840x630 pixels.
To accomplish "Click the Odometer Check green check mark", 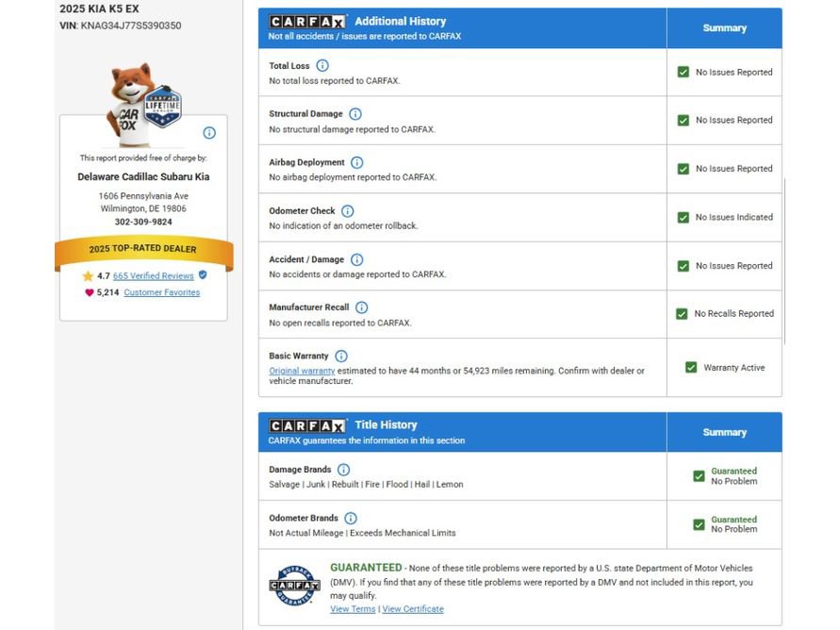I will point(684,218).
